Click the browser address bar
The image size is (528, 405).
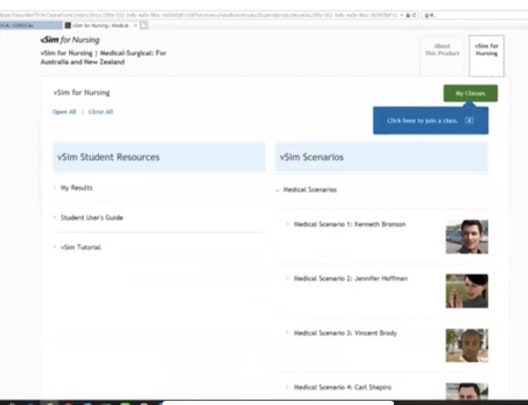tap(202, 15)
